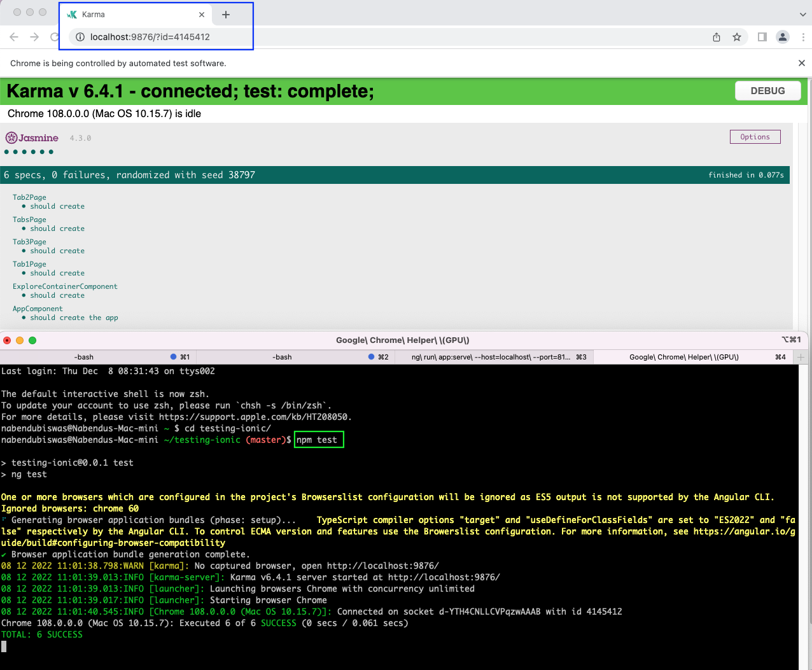812x670 pixels.
Task: Click blue activity dot on ⌘2 tab
Action: pos(371,357)
